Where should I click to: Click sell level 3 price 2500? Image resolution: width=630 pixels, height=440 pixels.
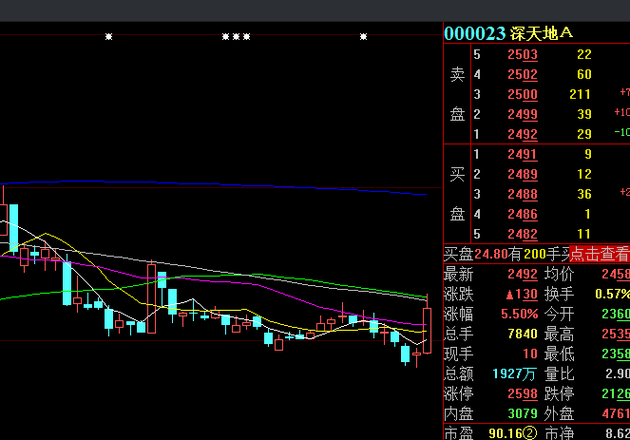pos(522,94)
